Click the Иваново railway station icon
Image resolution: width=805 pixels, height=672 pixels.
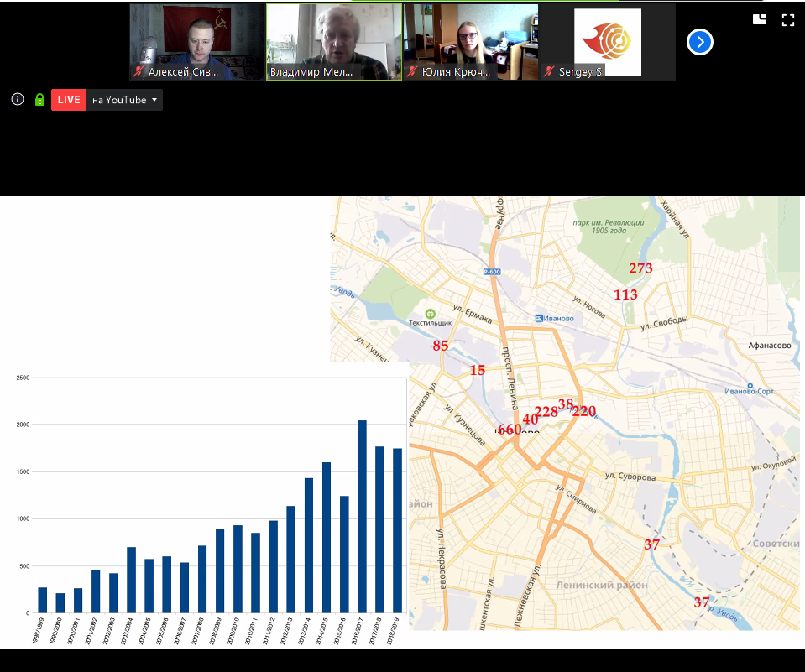click(540, 318)
